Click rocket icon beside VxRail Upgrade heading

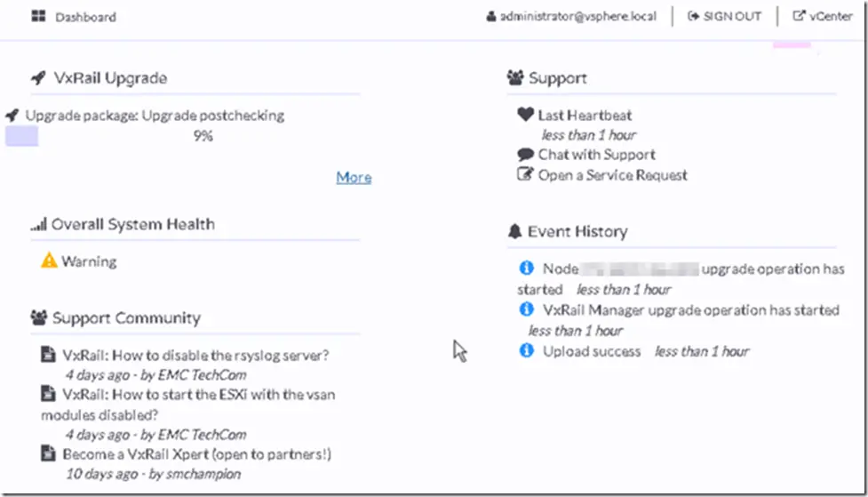point(38,77)
